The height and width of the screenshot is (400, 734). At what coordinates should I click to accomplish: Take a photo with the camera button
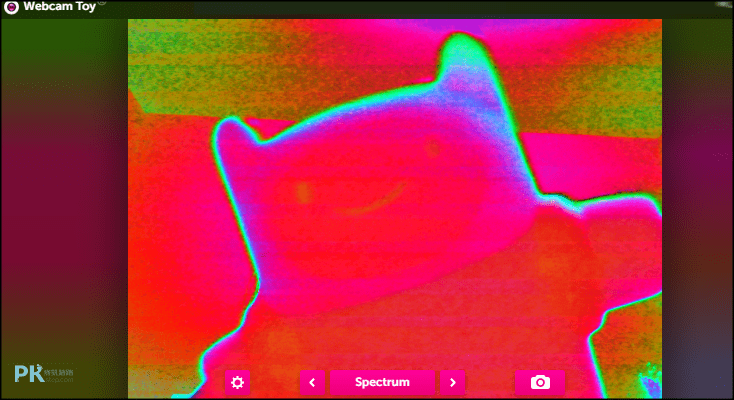(540, 382)
